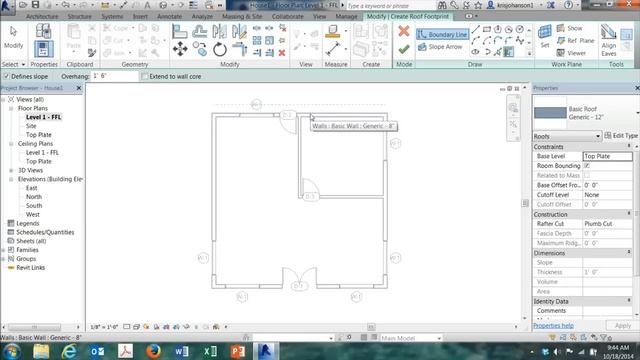Choose the Line draw tool
Screen dimensions: 640x360
click(x=476, y=29)
